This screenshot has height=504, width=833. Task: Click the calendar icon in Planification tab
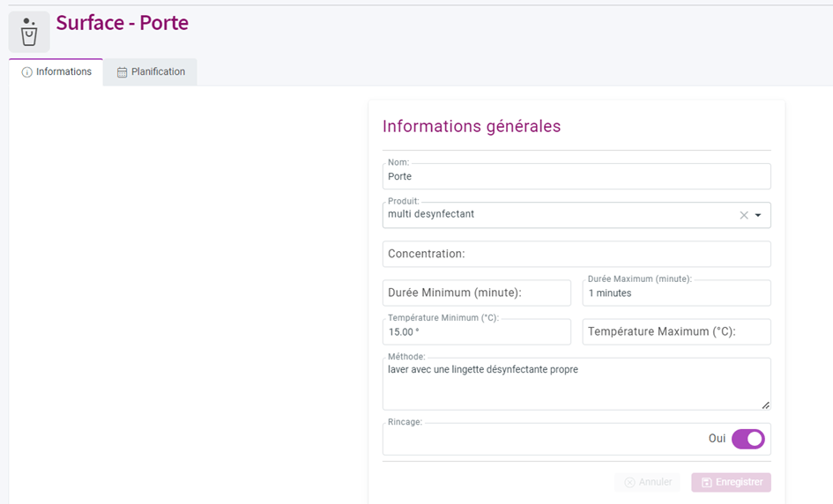[123, 72]
